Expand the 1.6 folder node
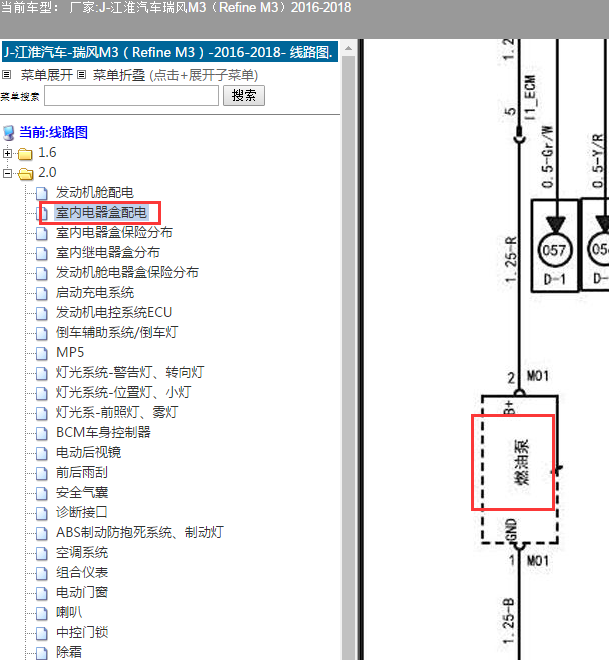This screenshot has width=609, height=660. pos(7,153)
